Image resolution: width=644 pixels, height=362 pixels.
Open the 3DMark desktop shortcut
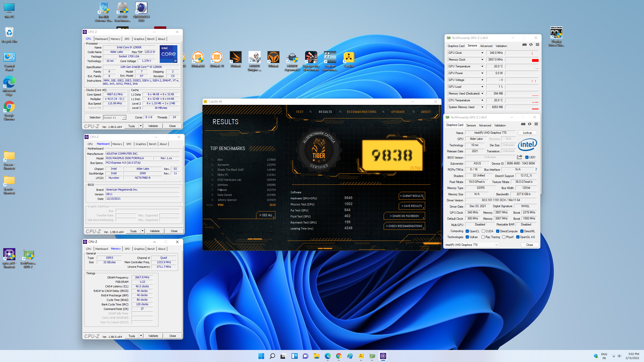point(235,60)
